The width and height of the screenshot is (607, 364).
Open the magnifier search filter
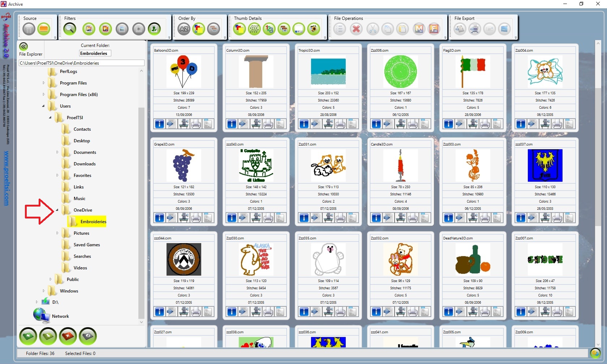point(70,29)
